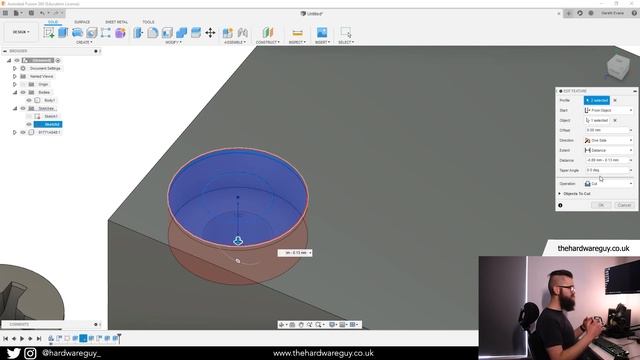Select the Joint tool
Image resolution: width=640 pixels, height=360 pixels.
click(x=242, y=33)
